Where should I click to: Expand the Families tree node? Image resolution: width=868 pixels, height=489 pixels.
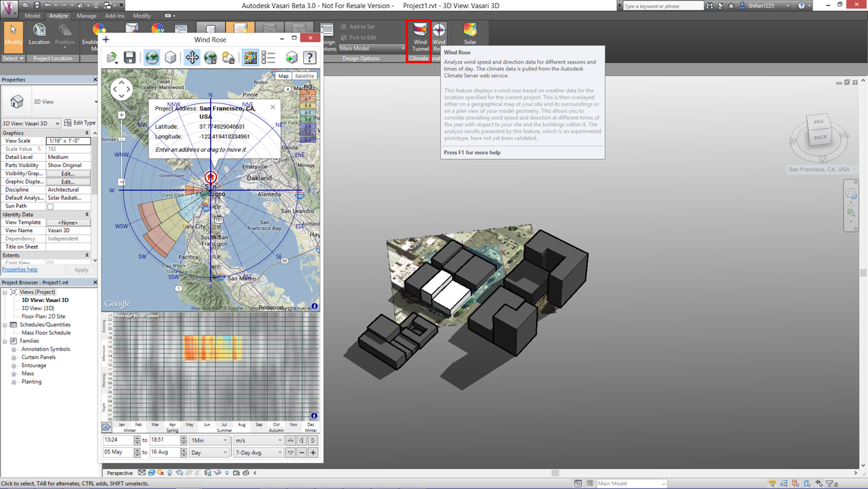click(5, 341)
